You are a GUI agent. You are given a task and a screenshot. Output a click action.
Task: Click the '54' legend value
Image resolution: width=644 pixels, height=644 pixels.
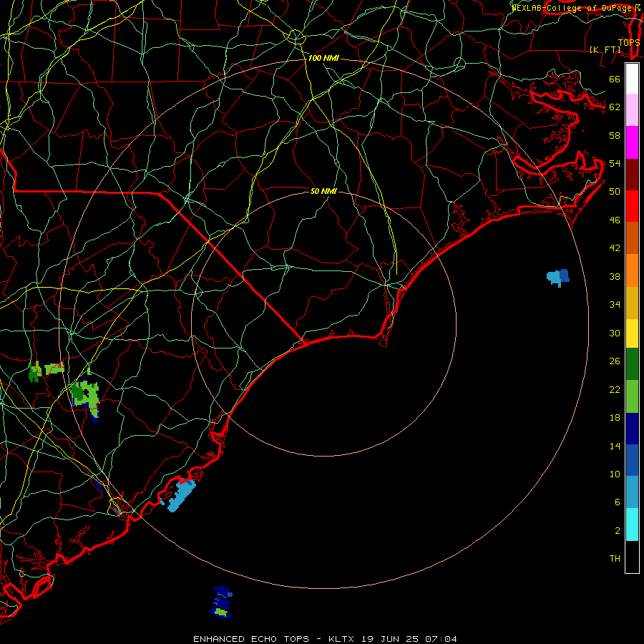(x=615, y=163)
